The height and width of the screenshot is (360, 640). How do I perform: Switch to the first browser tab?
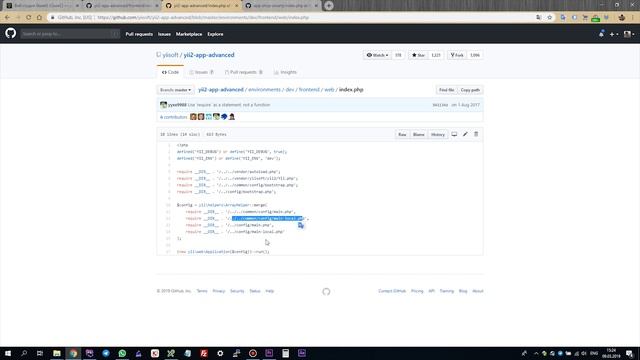[41, 6]
